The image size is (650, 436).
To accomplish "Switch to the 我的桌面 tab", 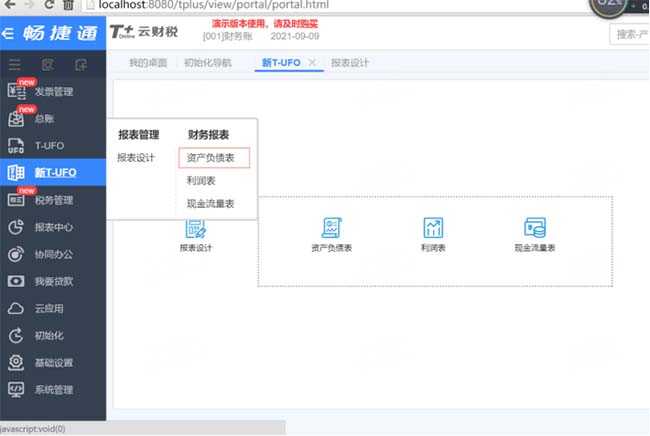I will 146,63.
